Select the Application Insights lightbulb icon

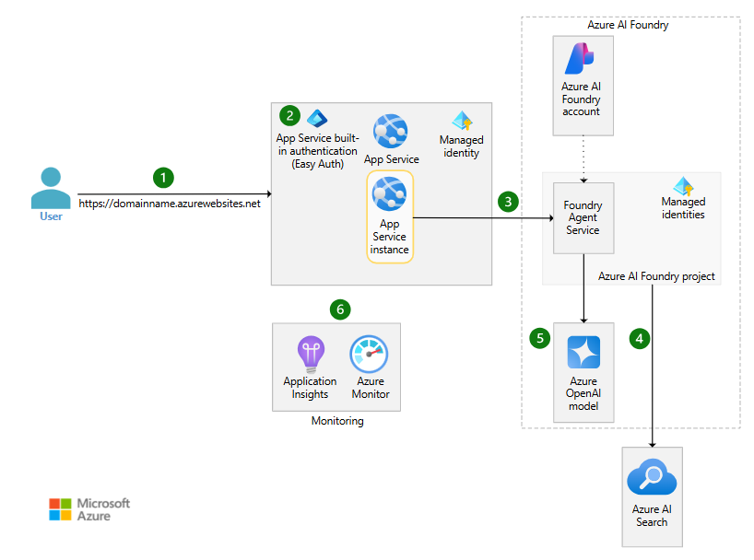tap(311, 355)
